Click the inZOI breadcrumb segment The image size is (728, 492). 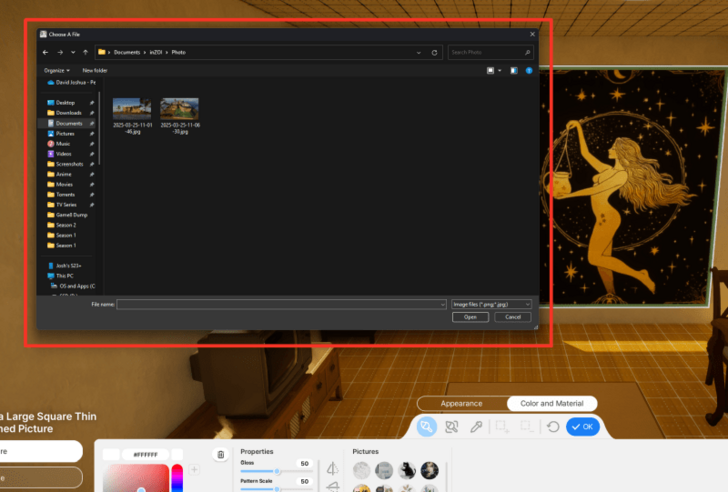156,52
